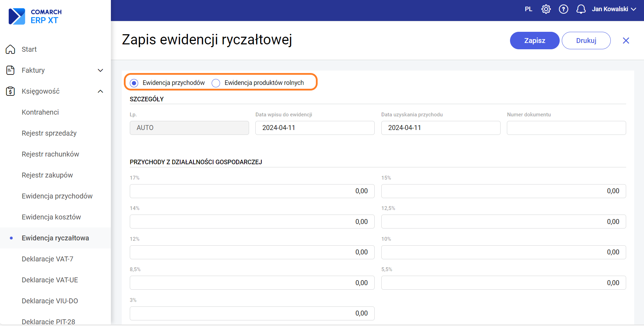Collapse the Księgowość menu chevron

click(x=100, y=91)
